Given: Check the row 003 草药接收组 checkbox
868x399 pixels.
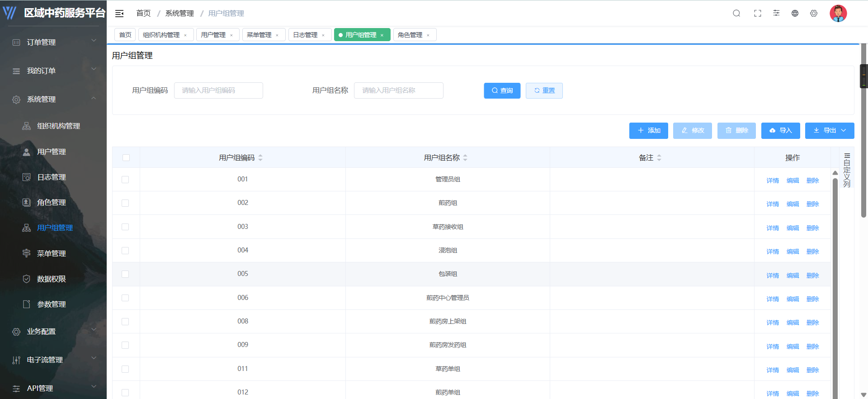Looking at the screenshot, I should click(125, 227).
